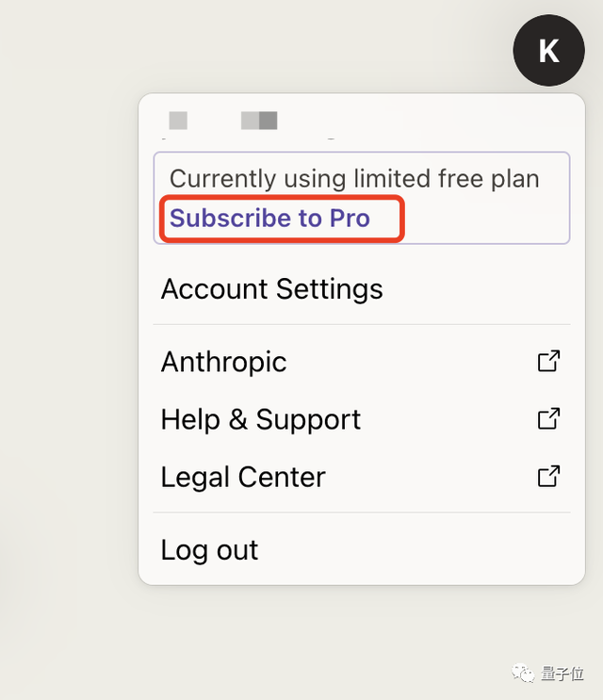Click the 量子位 watermark text

(x=562, y=673)
